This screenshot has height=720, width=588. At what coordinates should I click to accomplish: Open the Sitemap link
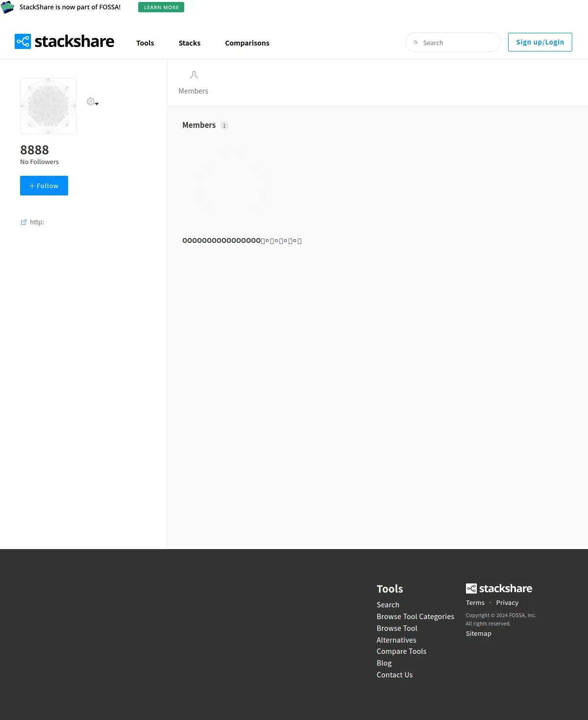pyautogui.click(x=479, y=634)
